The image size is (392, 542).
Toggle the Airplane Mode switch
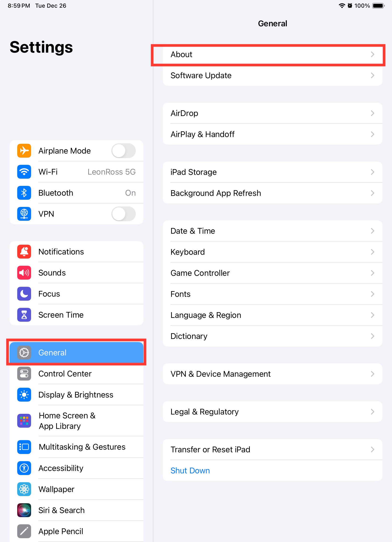tap(124, 151)
